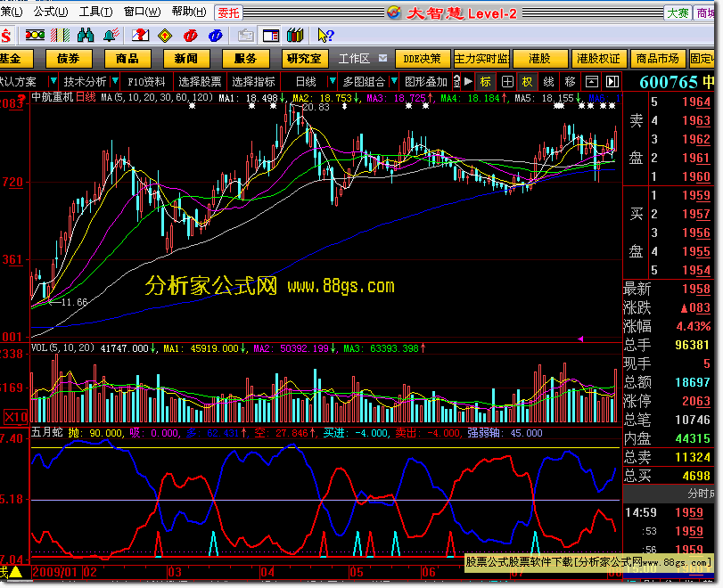Click the lock icon after 图形叠加

[456, 82]
